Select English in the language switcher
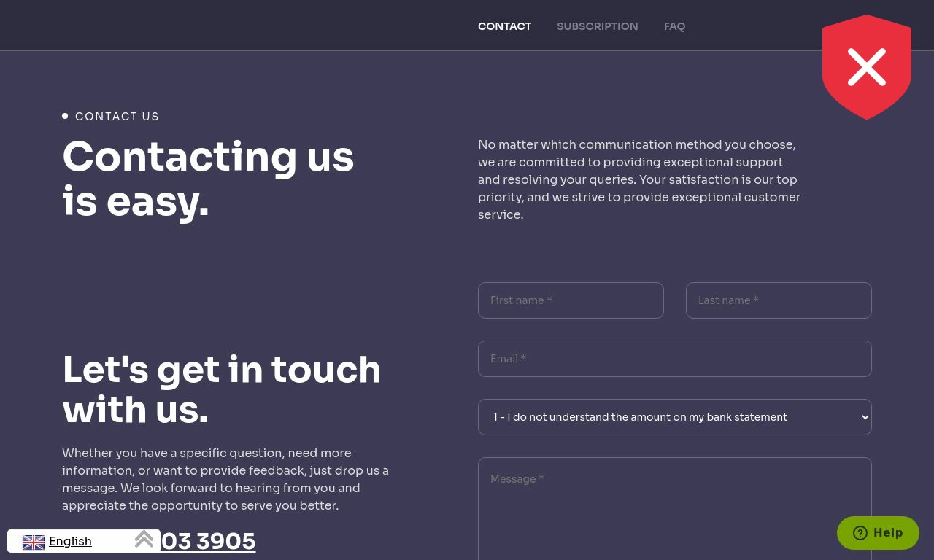The image size is (934, 560). 70,541
